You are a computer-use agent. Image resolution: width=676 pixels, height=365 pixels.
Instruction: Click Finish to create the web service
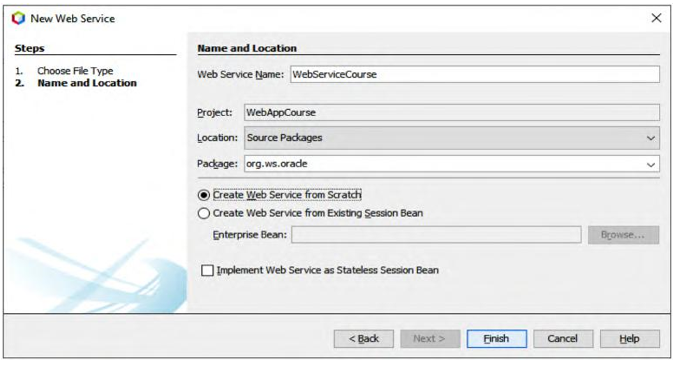pyautogui.click(x=496, y=339)
